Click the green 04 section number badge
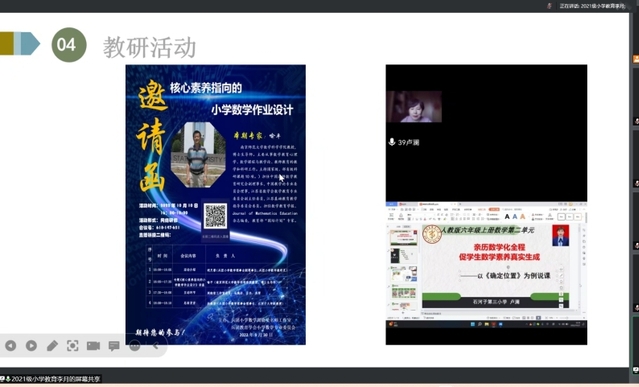The width and height of the screenshot is (639, 387). click(x=69, y=45)
